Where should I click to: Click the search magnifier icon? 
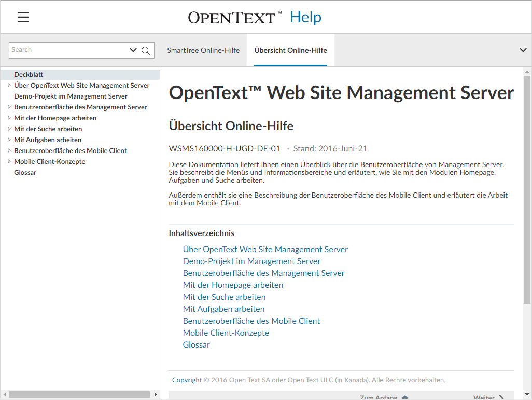point(146,51)
